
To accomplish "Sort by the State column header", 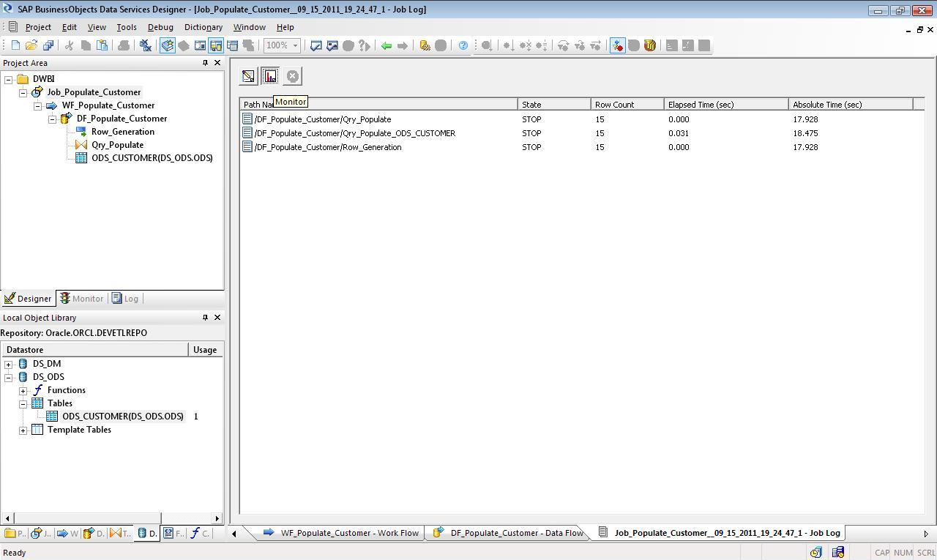I will (x=554, y=105).
